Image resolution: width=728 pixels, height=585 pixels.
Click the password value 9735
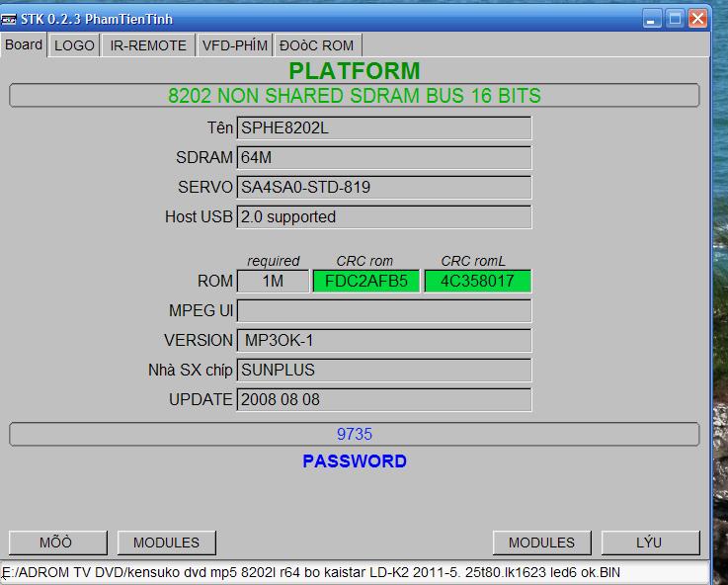pyautogui.click(x=355, y=434)
